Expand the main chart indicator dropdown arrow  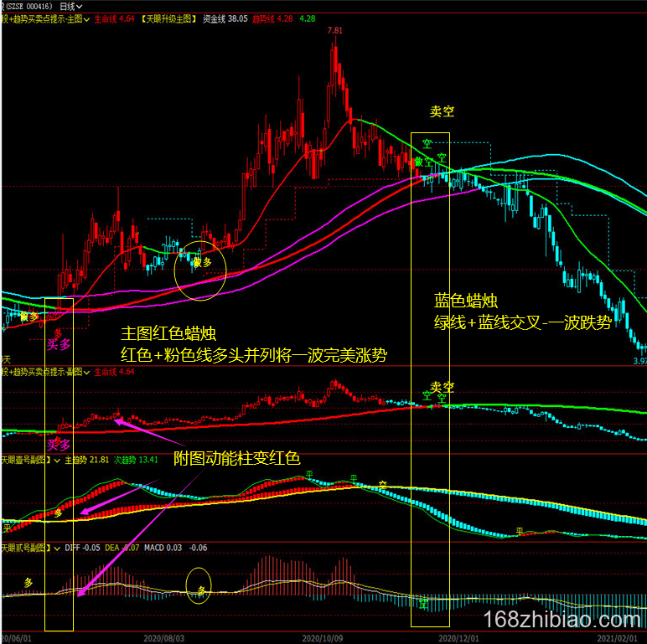[85, 17]
